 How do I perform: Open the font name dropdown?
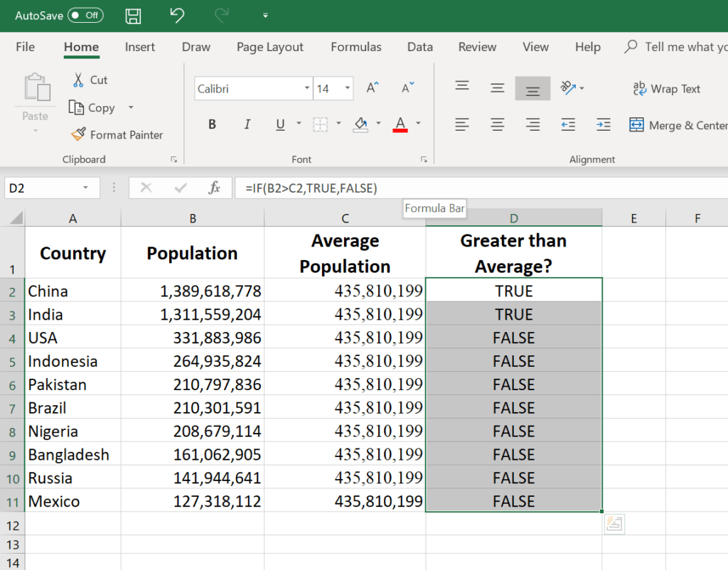tap(307, 89)
